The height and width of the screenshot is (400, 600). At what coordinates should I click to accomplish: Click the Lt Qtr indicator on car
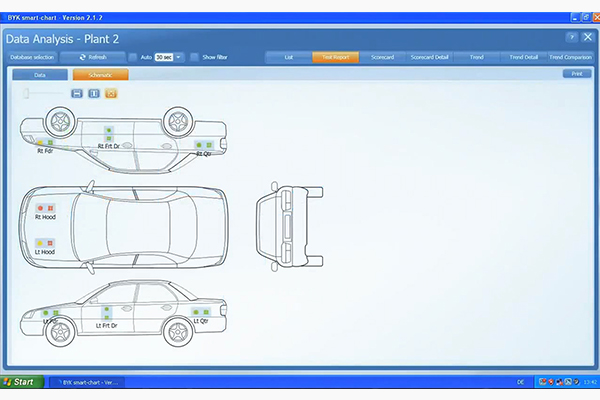pos(197,313)
